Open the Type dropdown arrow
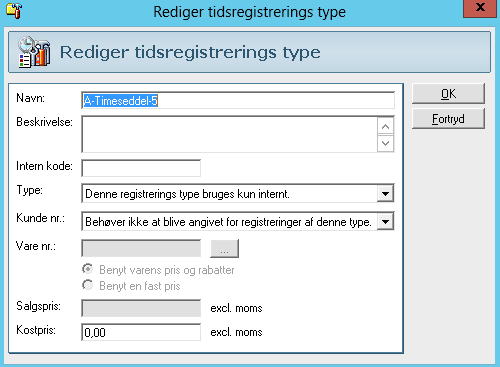Screen dimensions: 500x367 pos(385,194)
